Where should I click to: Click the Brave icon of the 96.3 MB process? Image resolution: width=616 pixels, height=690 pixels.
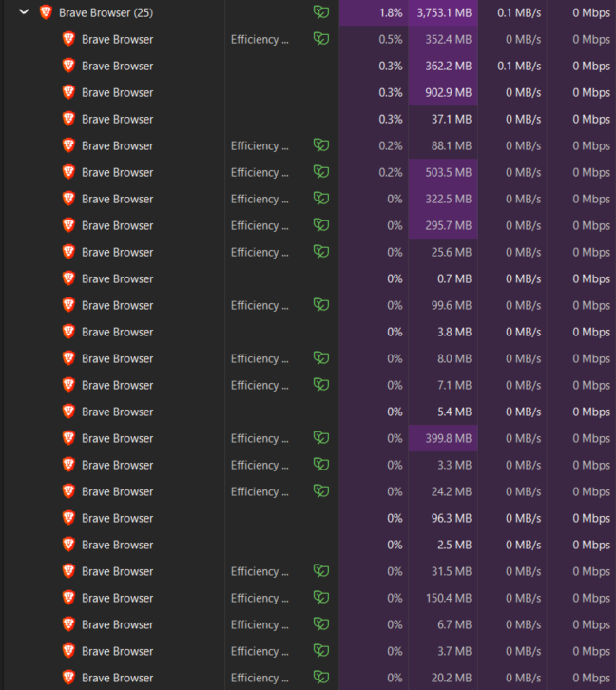(68, 518)
